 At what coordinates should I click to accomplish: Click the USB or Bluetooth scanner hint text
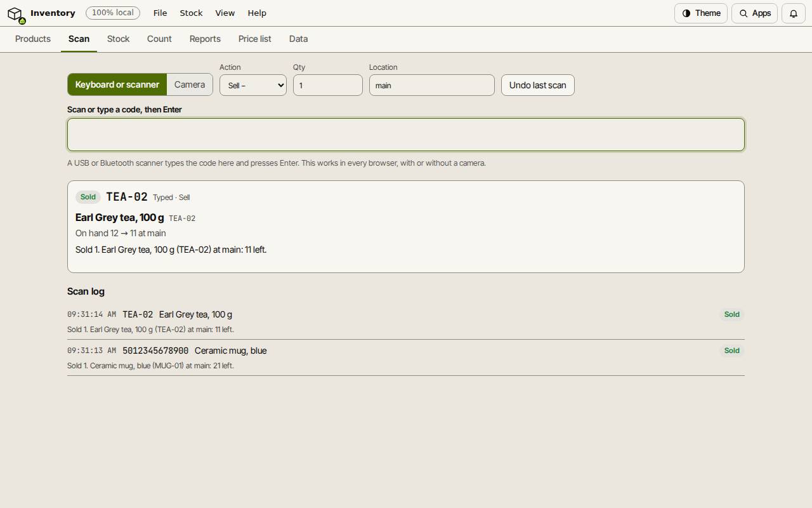(x=277, y=163)
